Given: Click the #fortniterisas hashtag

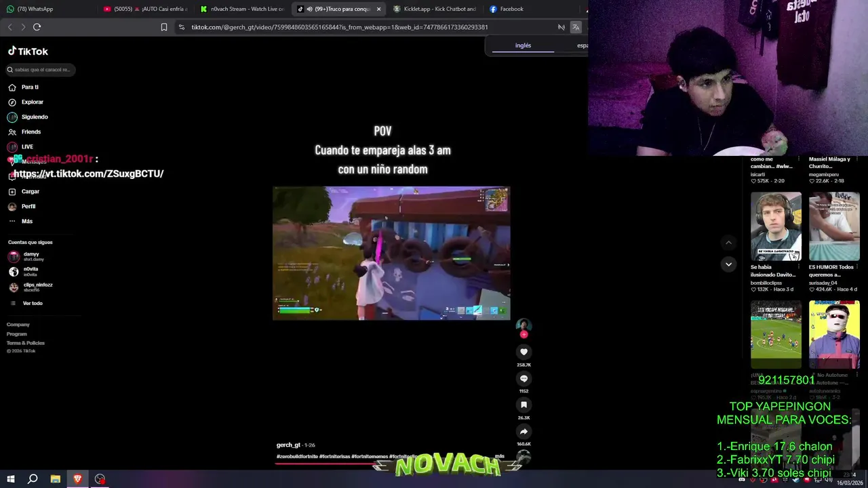Looking at the screenshot, I should pyautogui.click(x=335, y=456).
